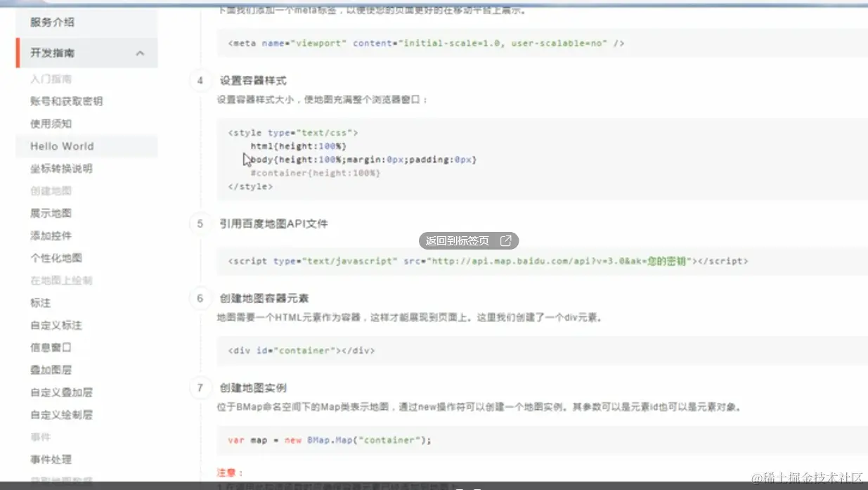The height and width of the screenshot is (490, 868).
Task: Open 展示地图 sidebar item
Action: coord(51,213)
